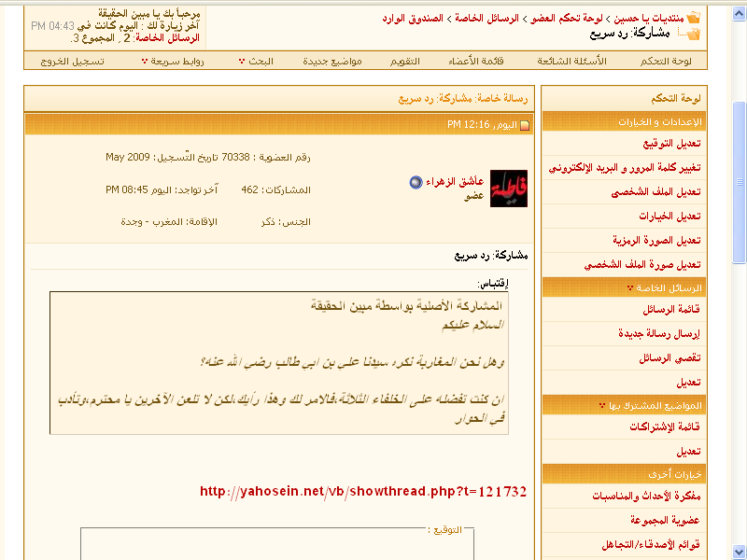Click the 'تاريخ التسجيل: May 2009' text
747x560 pixels.
tap(162, 157)
